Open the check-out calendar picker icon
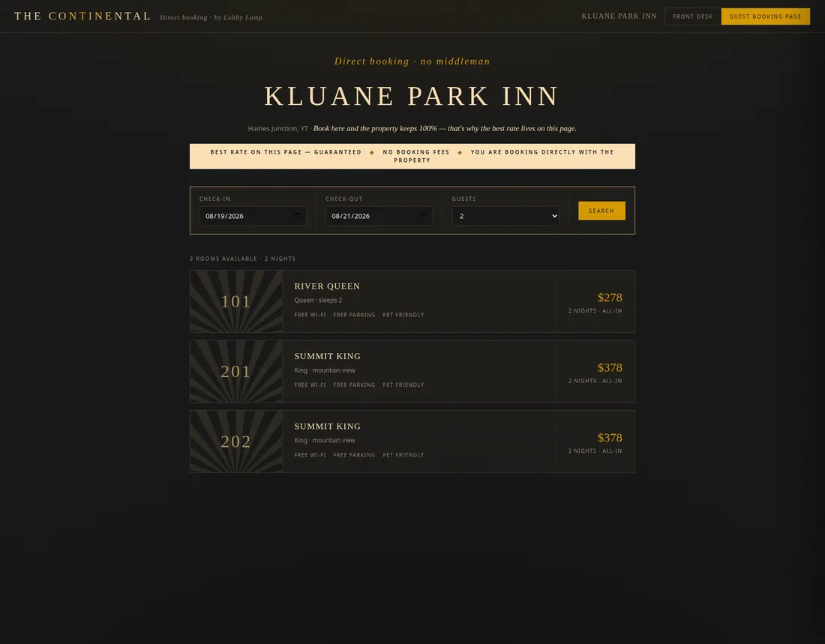 [x=423, y=216]
